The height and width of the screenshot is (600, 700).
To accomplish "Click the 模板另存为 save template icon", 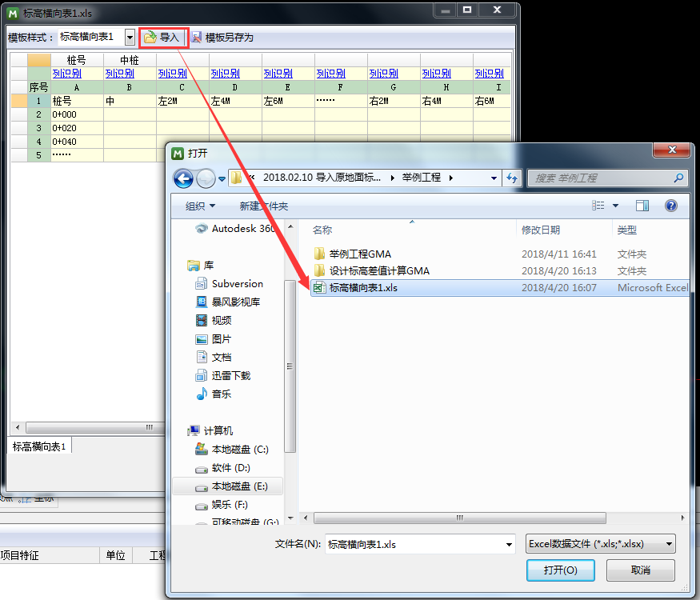I will [x=197, y=37].
